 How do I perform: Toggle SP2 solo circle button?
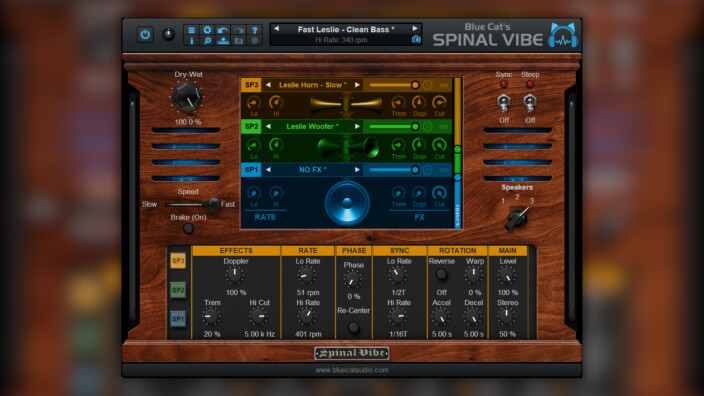click(x=428, y=127)
